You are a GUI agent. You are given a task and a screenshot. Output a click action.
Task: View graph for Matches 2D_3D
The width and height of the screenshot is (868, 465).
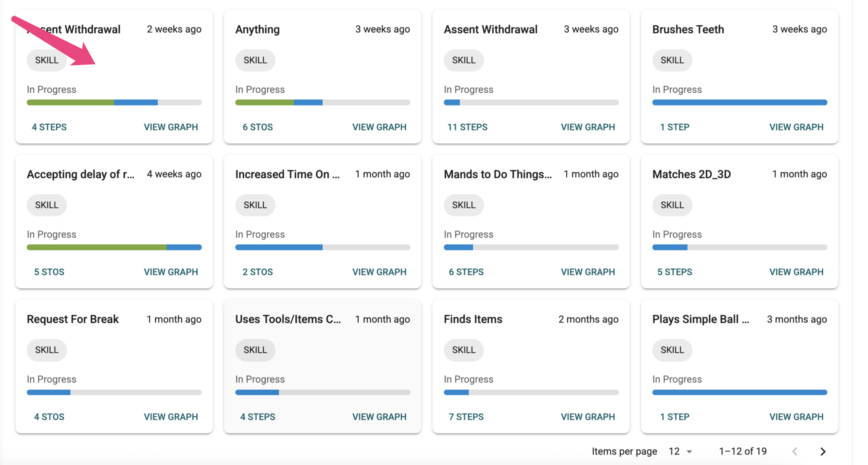(x=796, y=272)
